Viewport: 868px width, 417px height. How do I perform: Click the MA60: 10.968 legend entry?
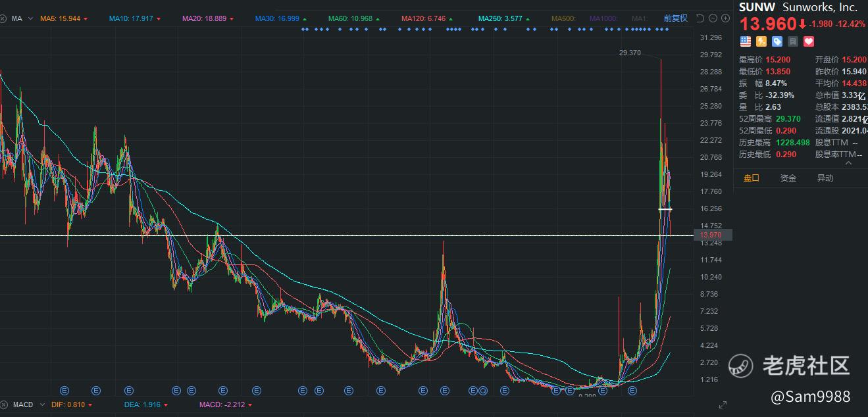click(x=351, y=19)
